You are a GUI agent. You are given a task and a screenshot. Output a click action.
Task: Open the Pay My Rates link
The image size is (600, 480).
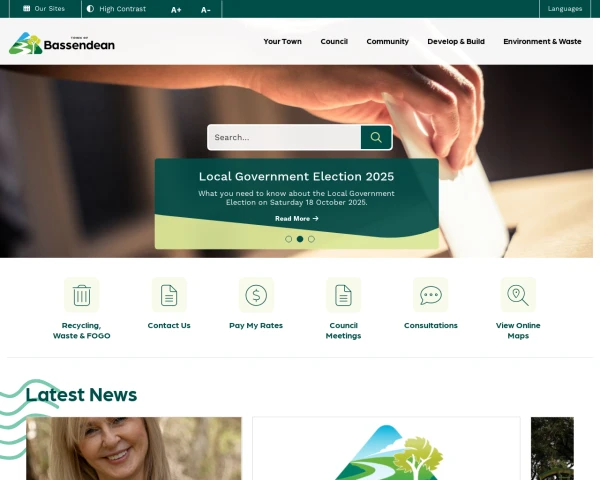click(x=256, y=325)
